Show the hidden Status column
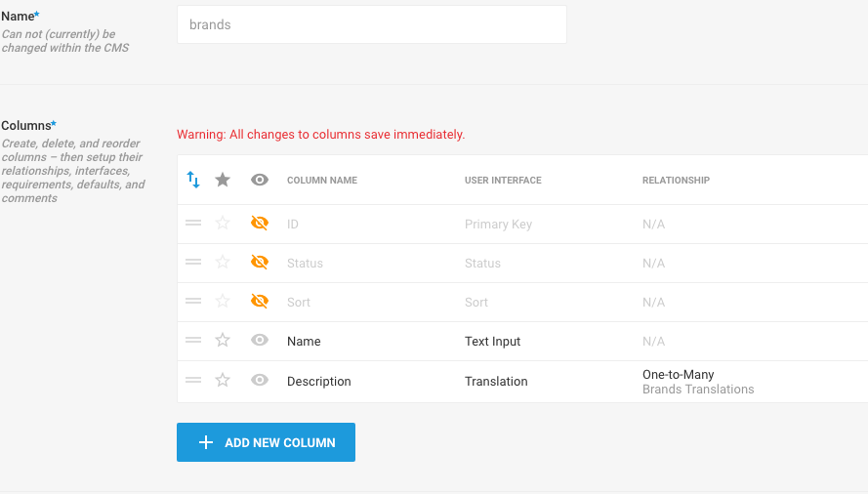The height and width of the screenshot is (494, 868). 260,262
